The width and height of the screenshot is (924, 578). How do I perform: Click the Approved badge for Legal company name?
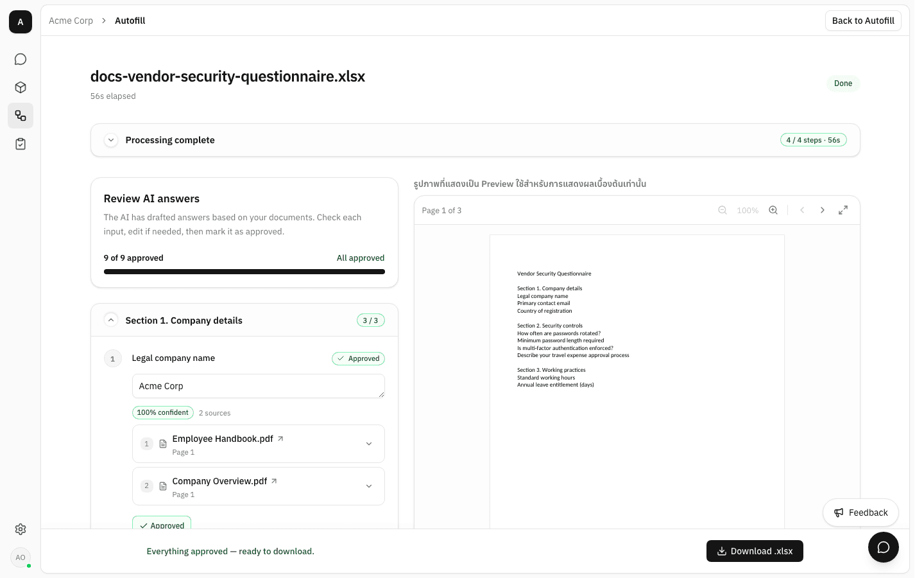click(358, 358)
